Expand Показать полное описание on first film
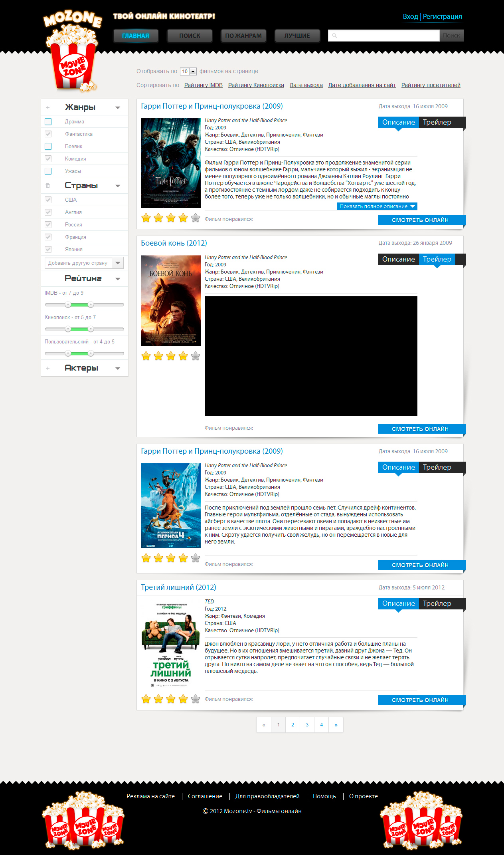 point(377,206)
